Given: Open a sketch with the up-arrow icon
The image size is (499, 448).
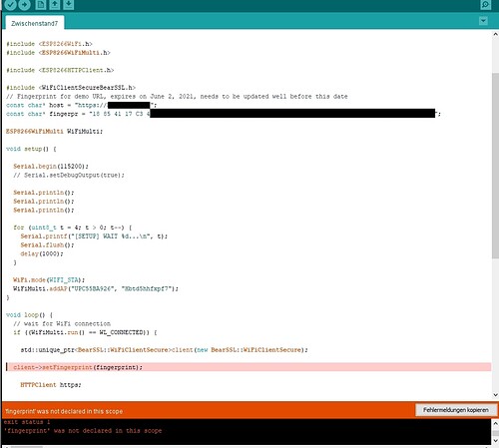Looking at the screenshot, I should (x=55, y=4).
